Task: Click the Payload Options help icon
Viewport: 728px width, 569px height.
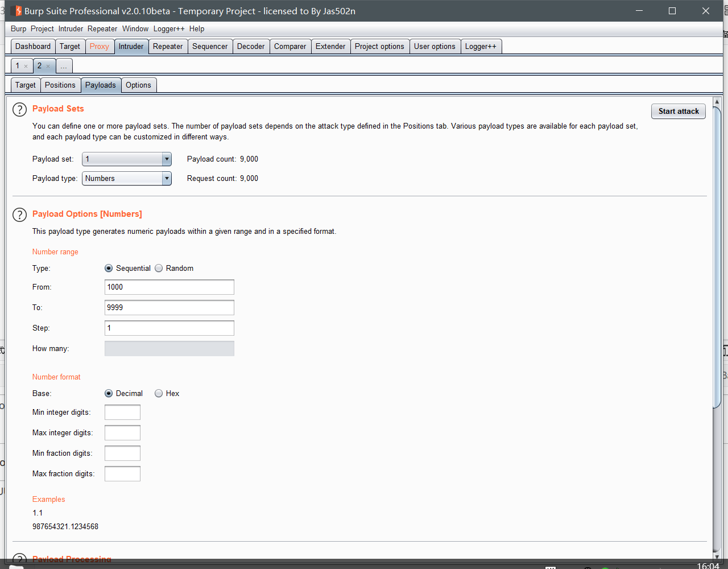Action: click(x=19, y=215)
